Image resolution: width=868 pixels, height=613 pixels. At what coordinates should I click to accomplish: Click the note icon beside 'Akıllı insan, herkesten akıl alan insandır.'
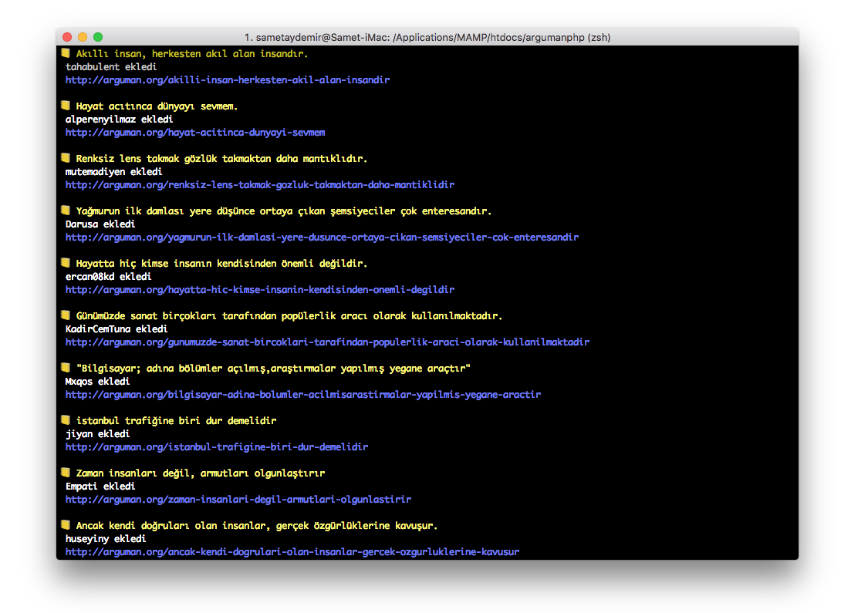(x=66, y=53)
